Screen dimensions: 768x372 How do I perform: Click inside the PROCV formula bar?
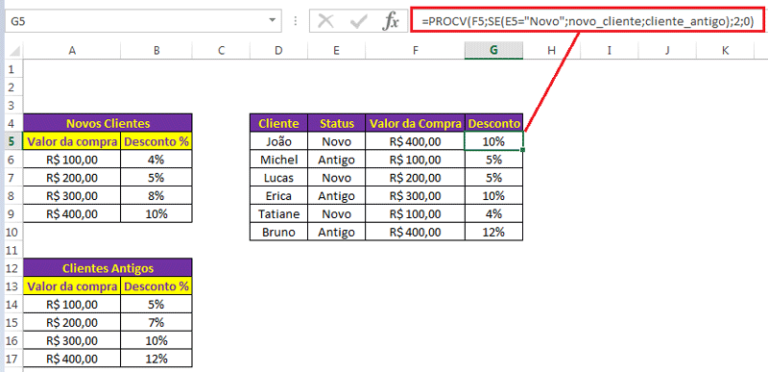[588, 21]
